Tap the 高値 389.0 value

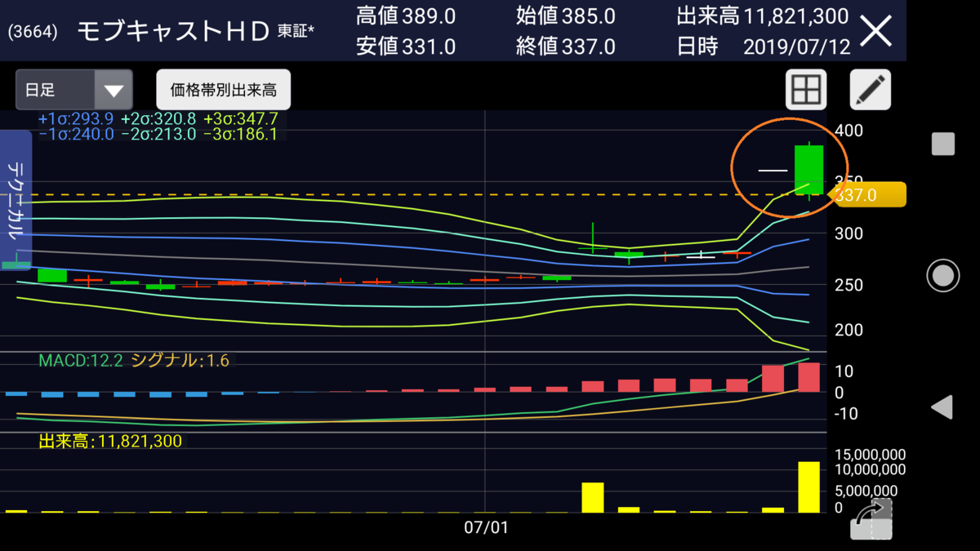[x=406, y=16]
